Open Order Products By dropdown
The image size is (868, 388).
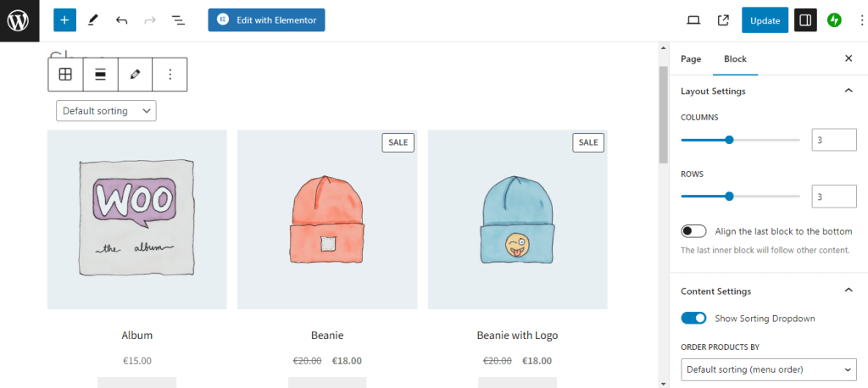point(768,369)
